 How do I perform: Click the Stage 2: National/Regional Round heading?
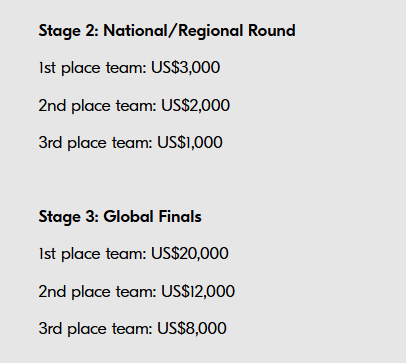167,31
